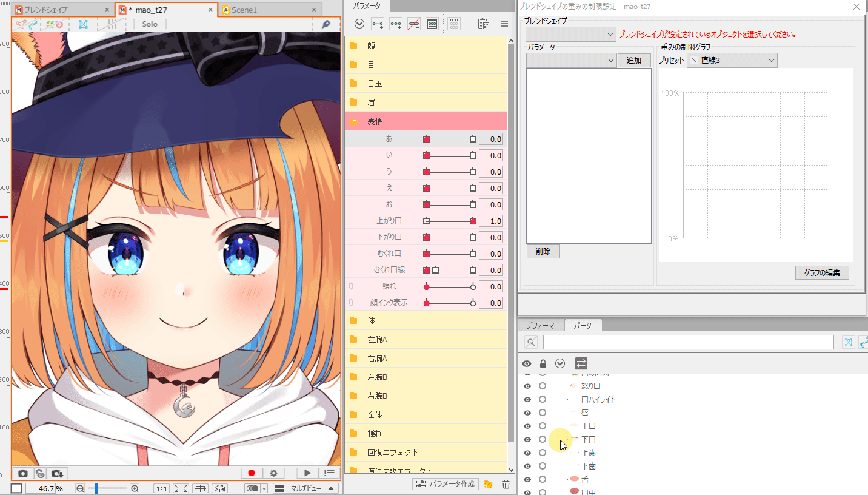Switch to the デフォーマ tab

pos(540,326)
